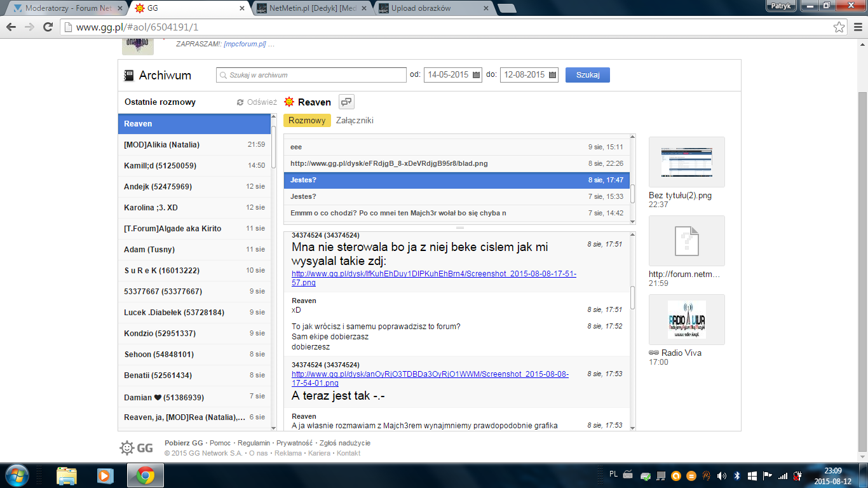Close the Upload obrazków tab
The width and height of the screenshot is (868, 488).
tap(486, 8)
